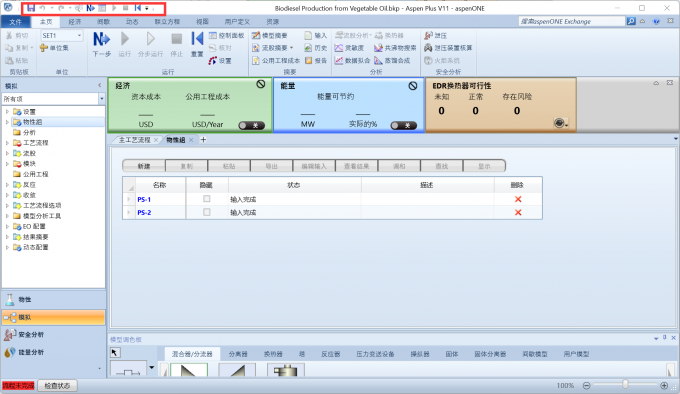Open 共沸物搜索 (Azeotrope Search)
Screen dimensions: 680x394
point(395,48)
